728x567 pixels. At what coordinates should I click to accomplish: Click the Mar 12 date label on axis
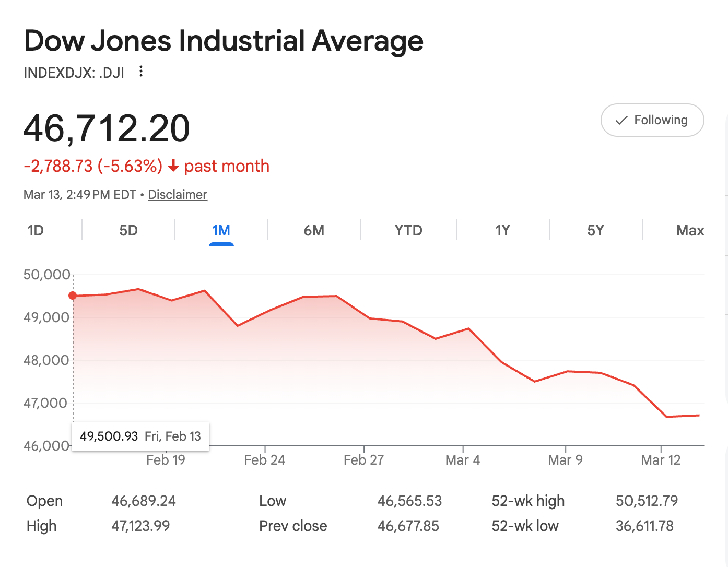click(x=661, y=460)
